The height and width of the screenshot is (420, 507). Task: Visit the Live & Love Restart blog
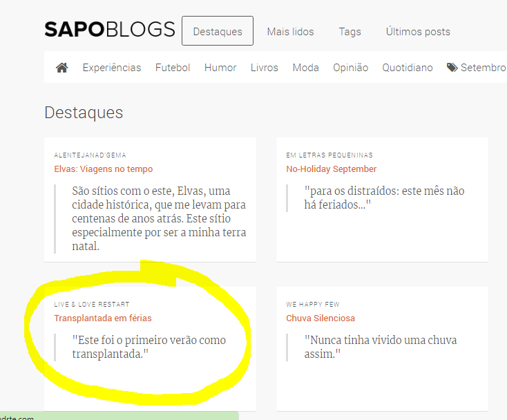pos(92,305)
